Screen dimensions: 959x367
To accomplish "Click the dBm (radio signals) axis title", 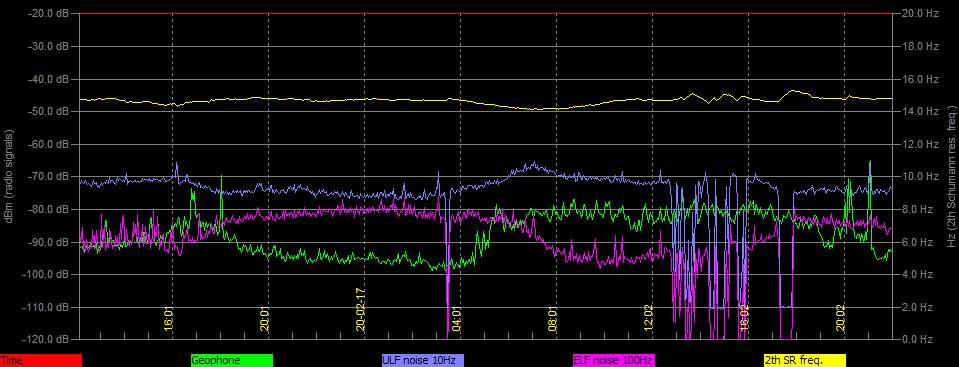I will coord(10,176).
